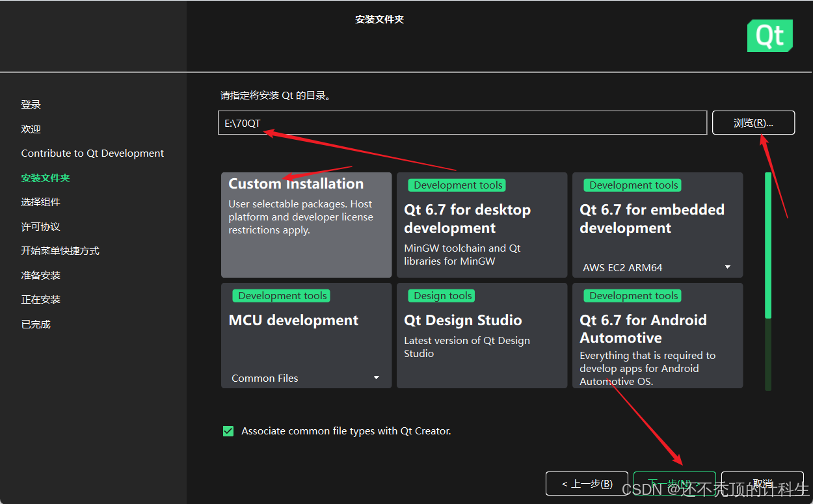Open Contribute to Qt Development step
This screenshot has width=813, height=504.
92,153
